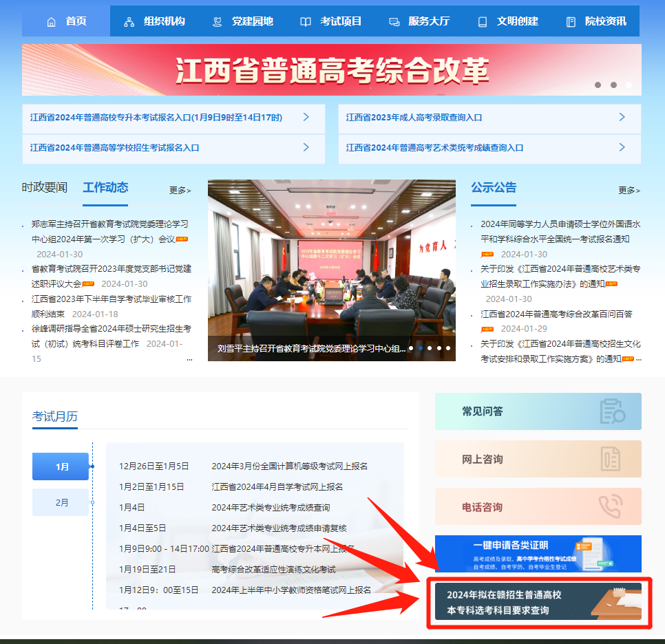
Task: Open 江西省2024年普通高考艺术类统考成绩查询入口 link
Action: pos(434,147)
